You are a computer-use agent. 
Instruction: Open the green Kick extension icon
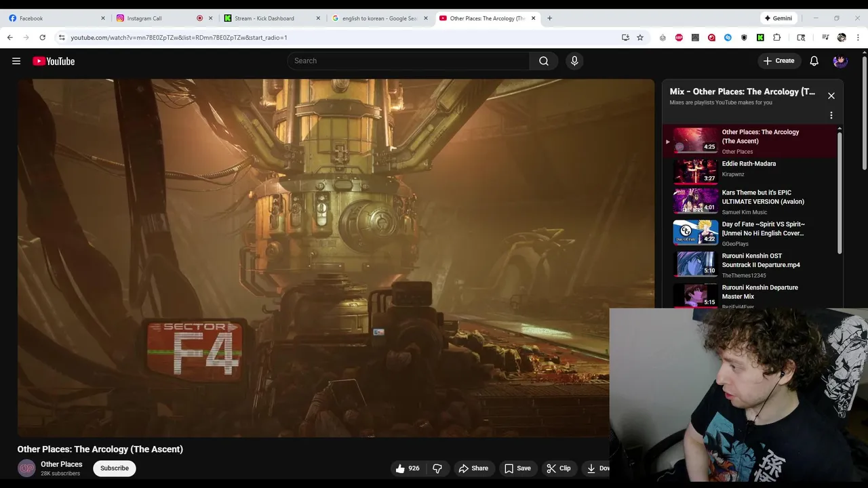pyautogui.click(x=760, y=37)
